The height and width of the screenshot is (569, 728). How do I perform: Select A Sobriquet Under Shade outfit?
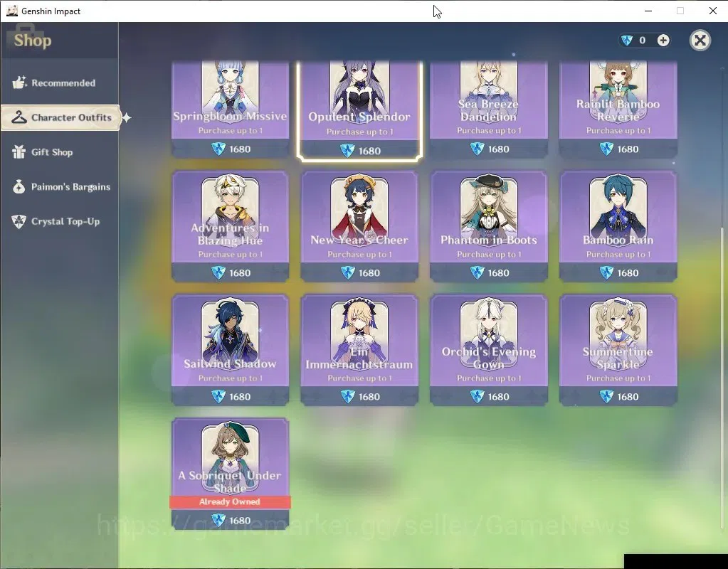click(x=231, y=474)
